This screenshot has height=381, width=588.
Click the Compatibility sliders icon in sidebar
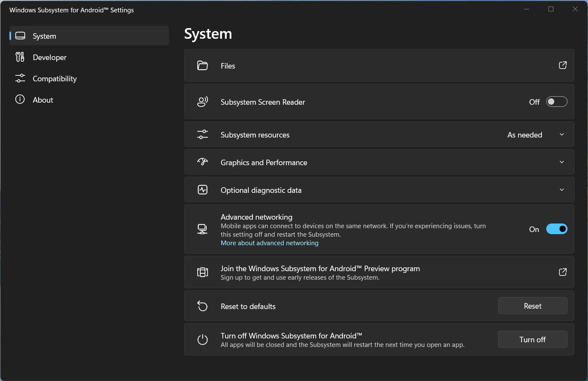pos(20,78)
